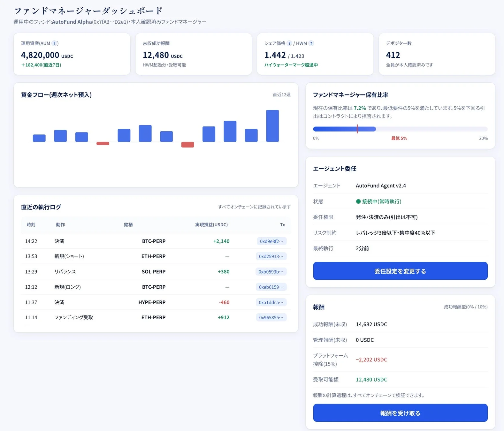Open transaction link 0xb0593b…
This screenshot has width=504, height=431.
pyautogui.click(x=271, y=272)
